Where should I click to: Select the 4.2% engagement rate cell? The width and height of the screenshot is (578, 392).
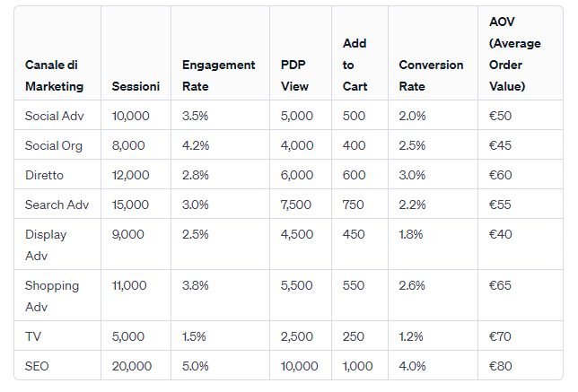(x=196, y=145)
